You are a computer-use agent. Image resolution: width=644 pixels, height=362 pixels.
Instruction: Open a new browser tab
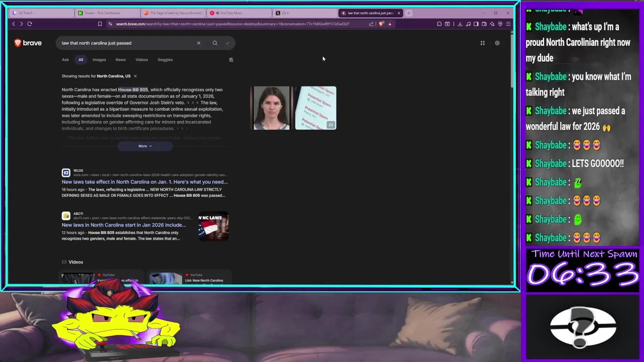pos(409,13)
